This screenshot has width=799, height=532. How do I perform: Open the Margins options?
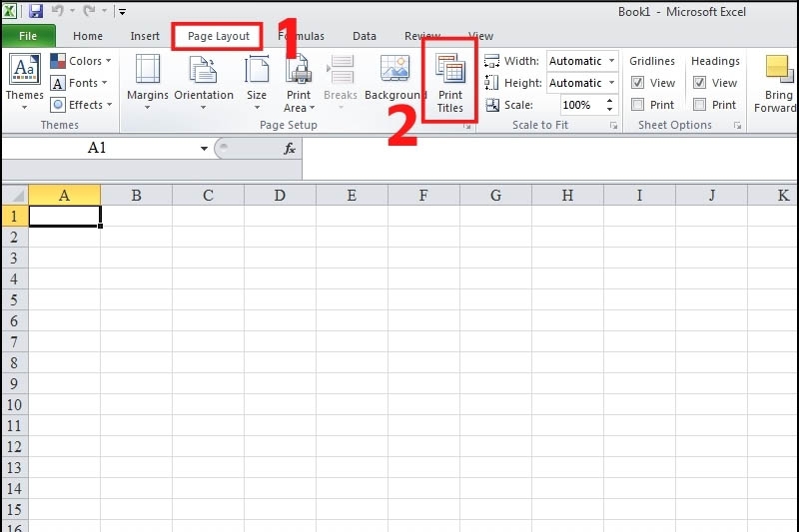[147, 82]
